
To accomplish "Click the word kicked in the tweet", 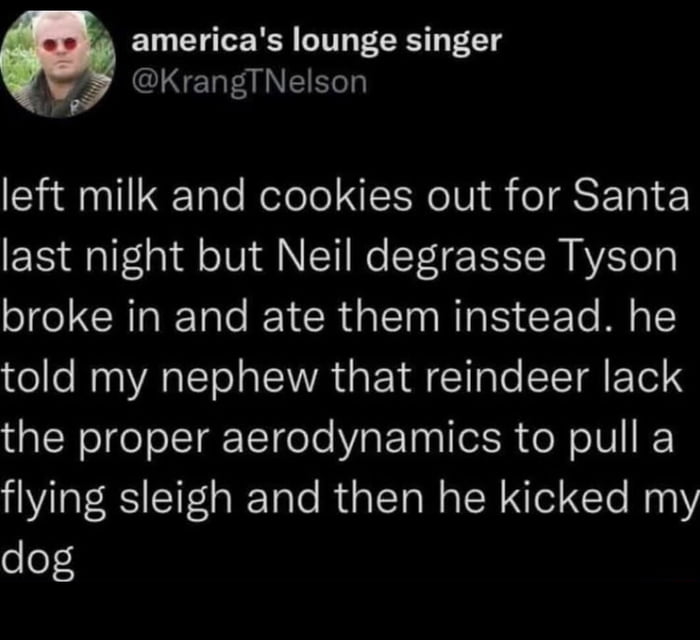I will click(x=564, y=498).
